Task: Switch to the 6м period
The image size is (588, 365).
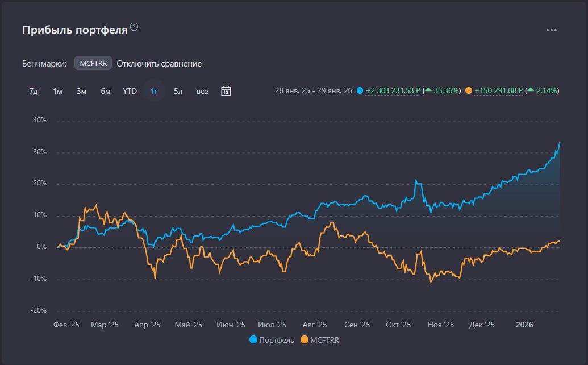Action: coord(106,91)
